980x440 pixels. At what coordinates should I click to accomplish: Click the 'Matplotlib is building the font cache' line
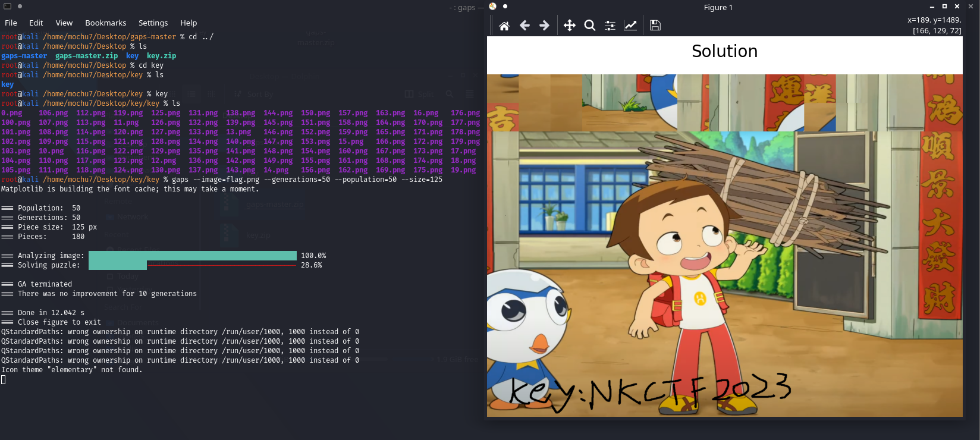coord(130,189)
